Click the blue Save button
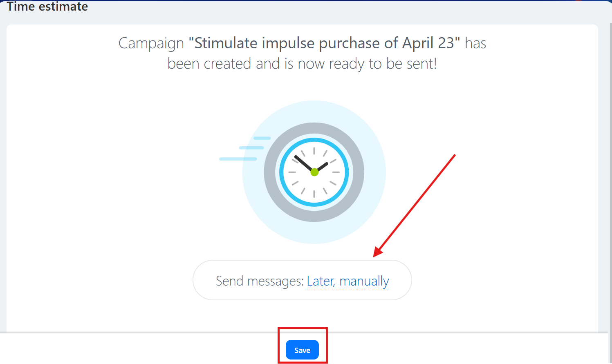The width and height of the screenshot is (612, 364). pos(302,350)
